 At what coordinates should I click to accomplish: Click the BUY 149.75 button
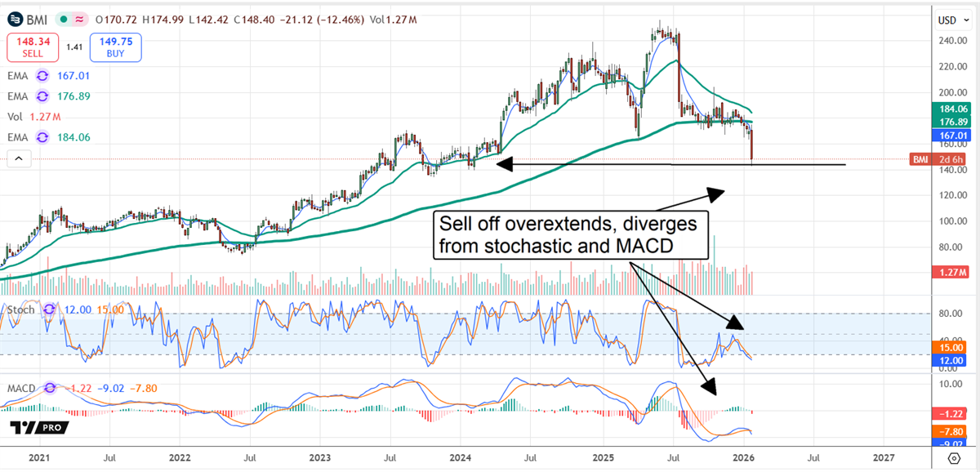(x=115, y=47)
